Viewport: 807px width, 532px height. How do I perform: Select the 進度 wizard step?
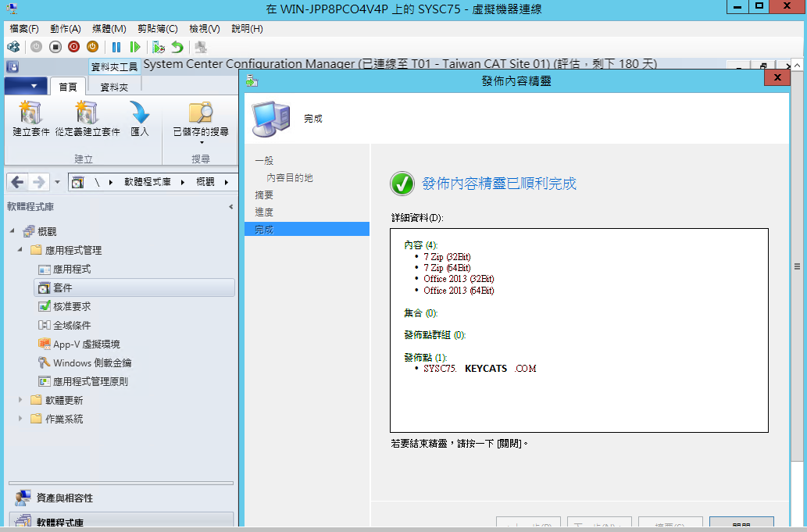(264, 212)
